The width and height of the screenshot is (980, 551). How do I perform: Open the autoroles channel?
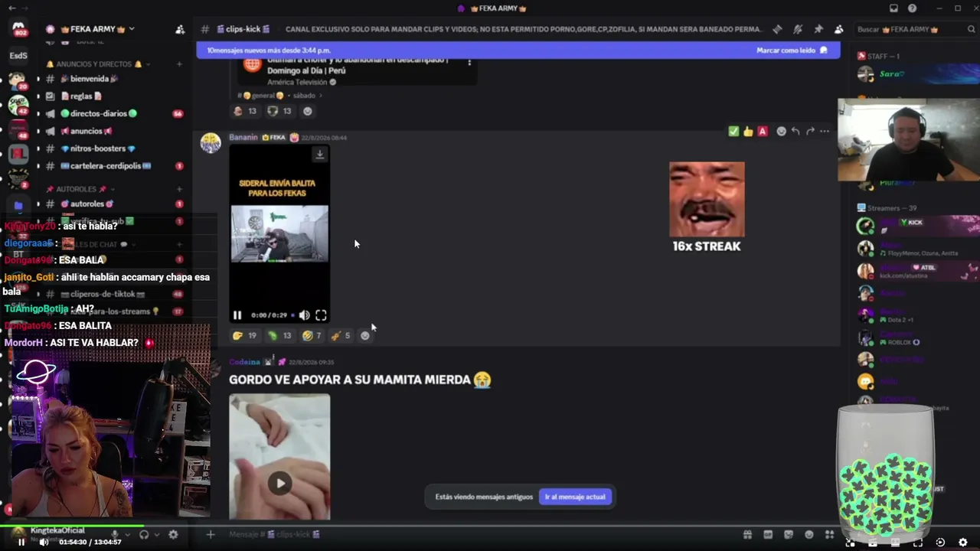113,204
